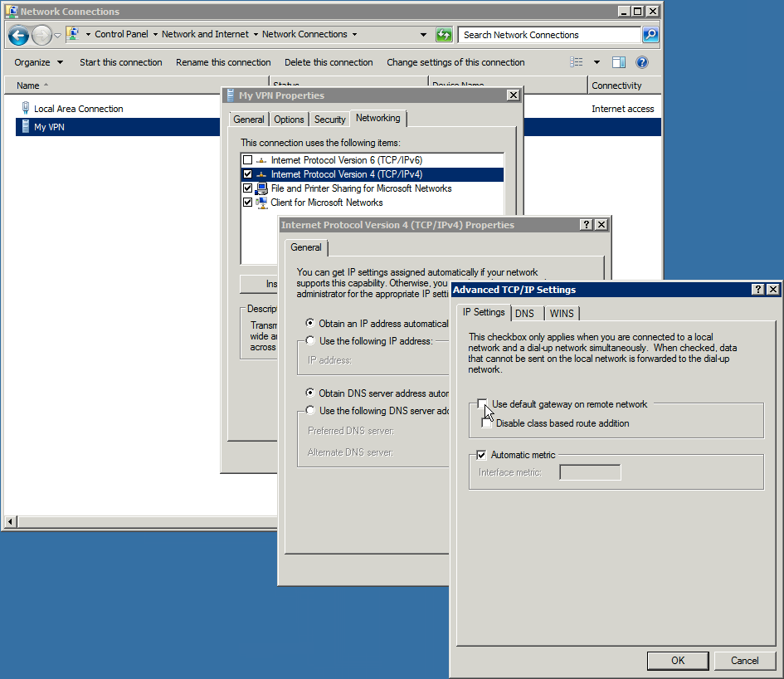Click the search magnifier icon
The image size is (784, 679).
pos(650,35)
